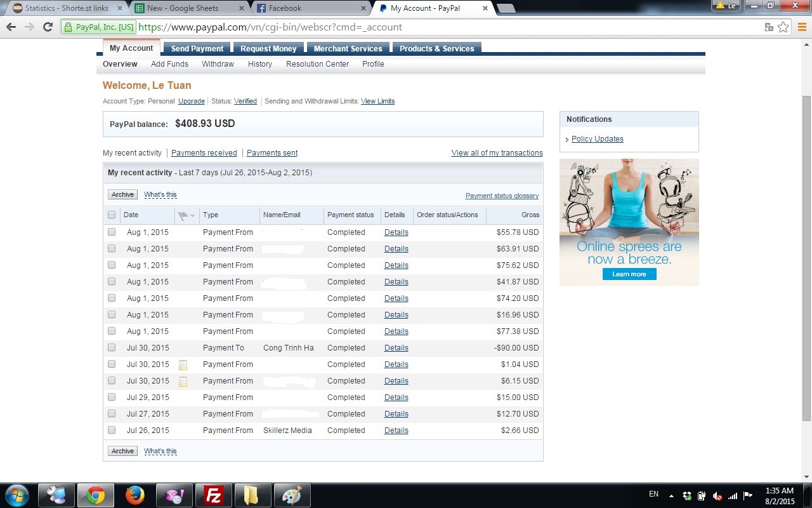
Task: Reload the PayPal page
Action: pyautogui.click(x=48, y=27)
